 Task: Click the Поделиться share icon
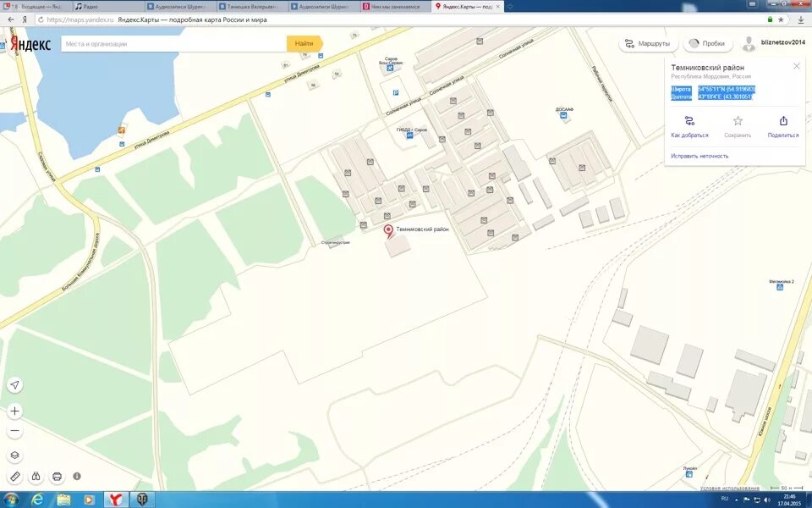pyautogui.click(x=783, y=121)
